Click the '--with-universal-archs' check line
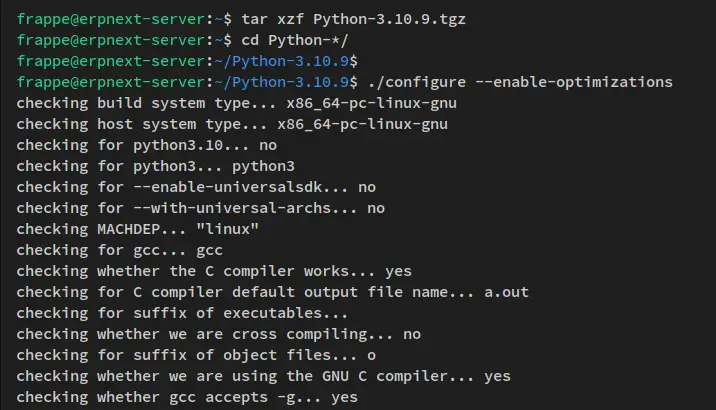 coord(200,208)
